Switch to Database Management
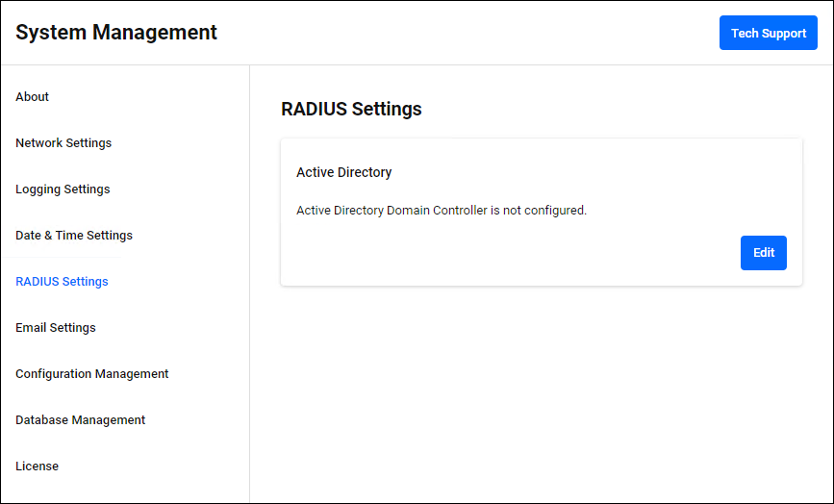834x504 pixels. click(x=81, y=420)
